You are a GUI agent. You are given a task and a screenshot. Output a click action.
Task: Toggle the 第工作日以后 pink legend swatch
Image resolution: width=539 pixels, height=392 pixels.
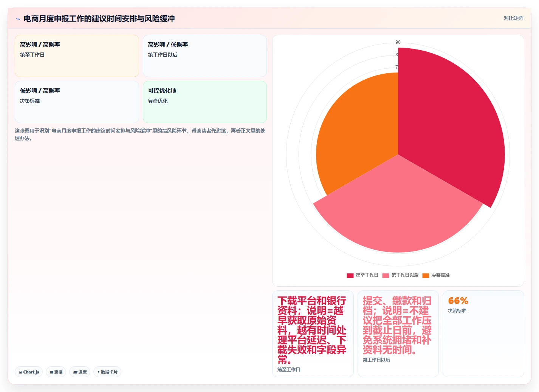[386, 275]
